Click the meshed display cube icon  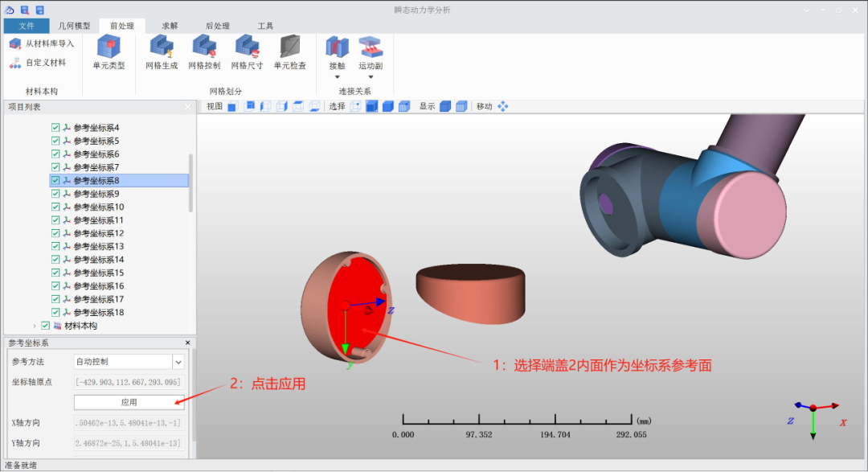pyautogui.click(x=461, y=106)
